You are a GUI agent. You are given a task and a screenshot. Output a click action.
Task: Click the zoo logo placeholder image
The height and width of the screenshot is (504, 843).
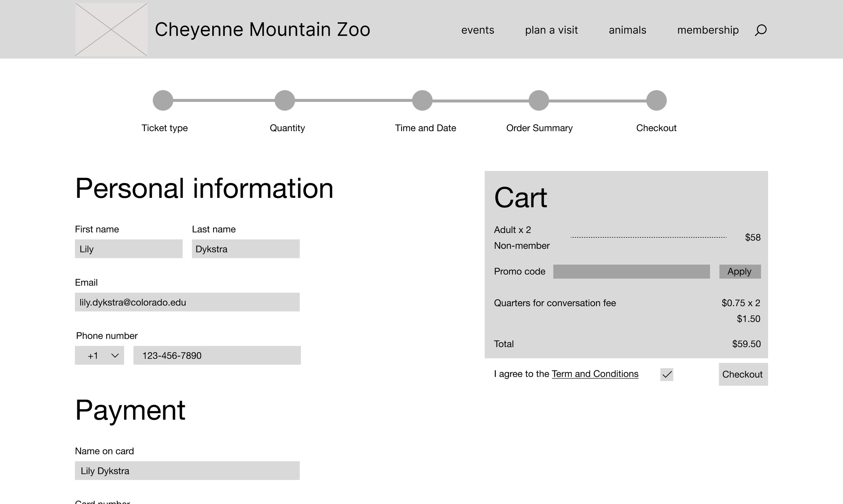[x=111, y=30]
